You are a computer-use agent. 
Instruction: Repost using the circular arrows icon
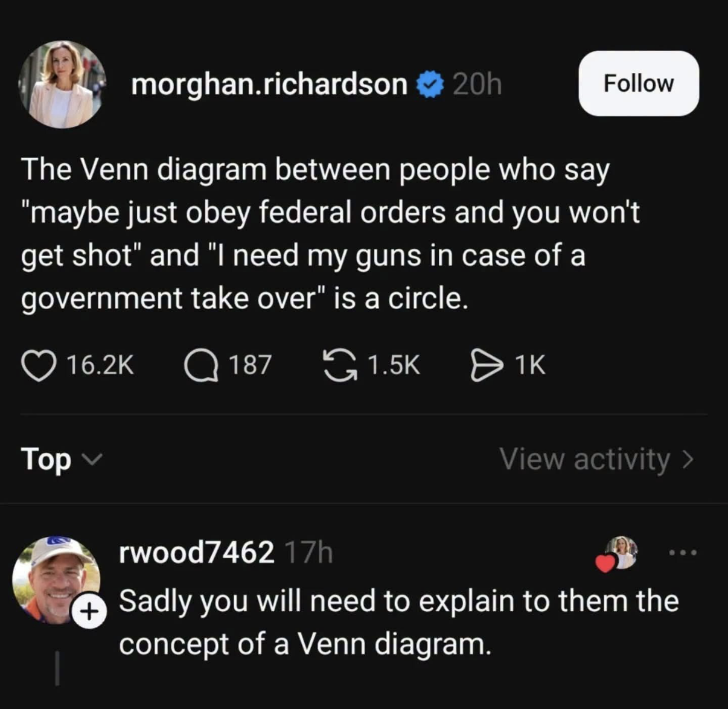[x=340, y=365]
